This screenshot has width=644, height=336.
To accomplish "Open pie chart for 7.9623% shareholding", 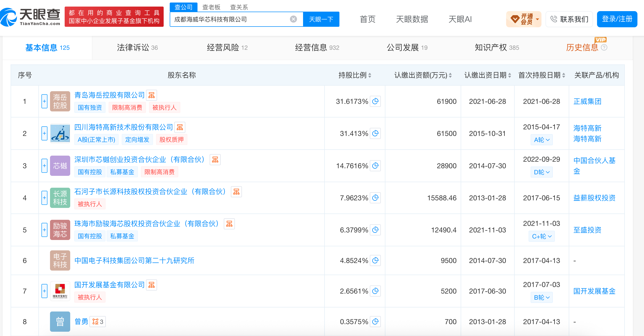I will point(375,198).
